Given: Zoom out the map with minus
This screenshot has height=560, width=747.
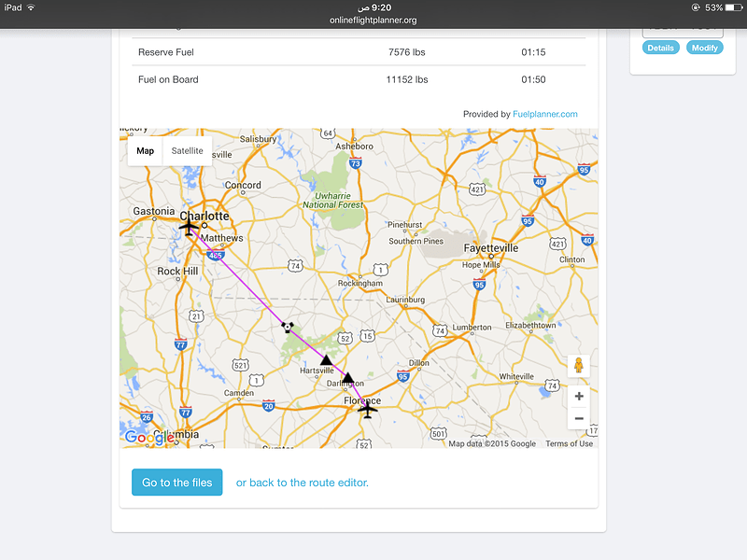Looking at the screenshot, I should (x=579, y=418).
